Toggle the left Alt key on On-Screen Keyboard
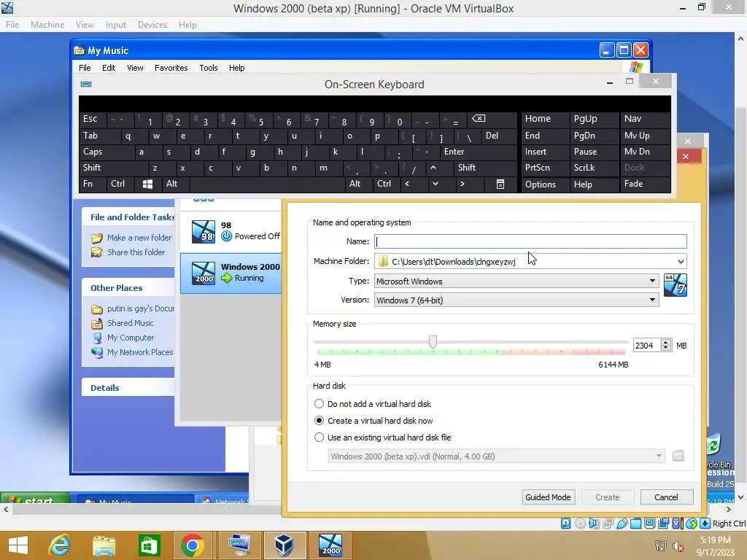 point(176,184)
